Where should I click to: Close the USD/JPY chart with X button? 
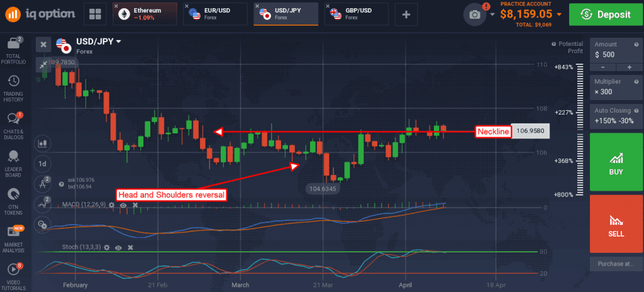click(43, 45)
